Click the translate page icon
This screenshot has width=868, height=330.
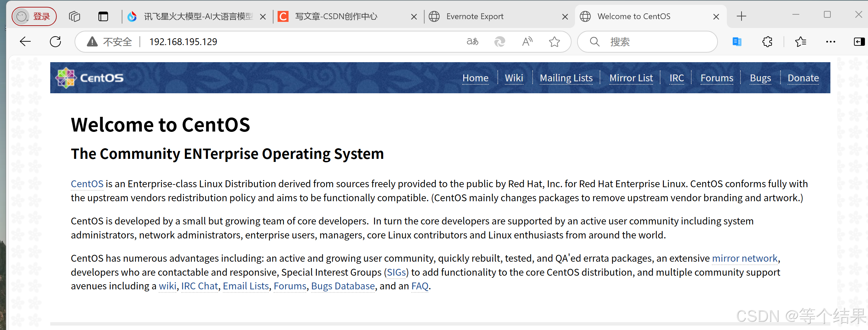(472, 42)
